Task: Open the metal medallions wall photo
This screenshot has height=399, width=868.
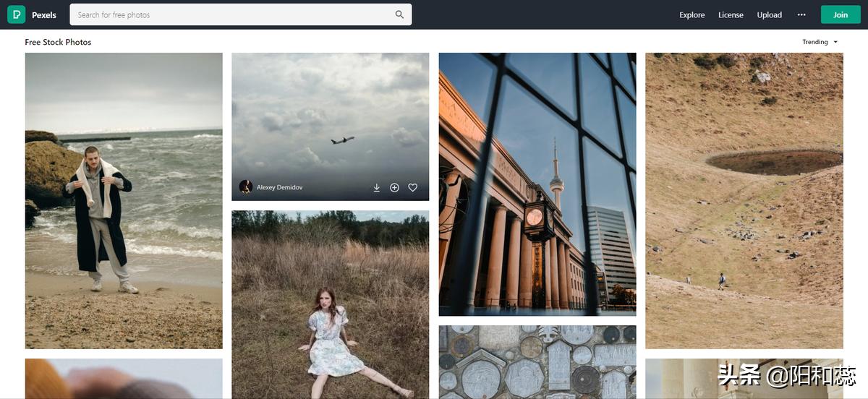Action: (537, 361)
